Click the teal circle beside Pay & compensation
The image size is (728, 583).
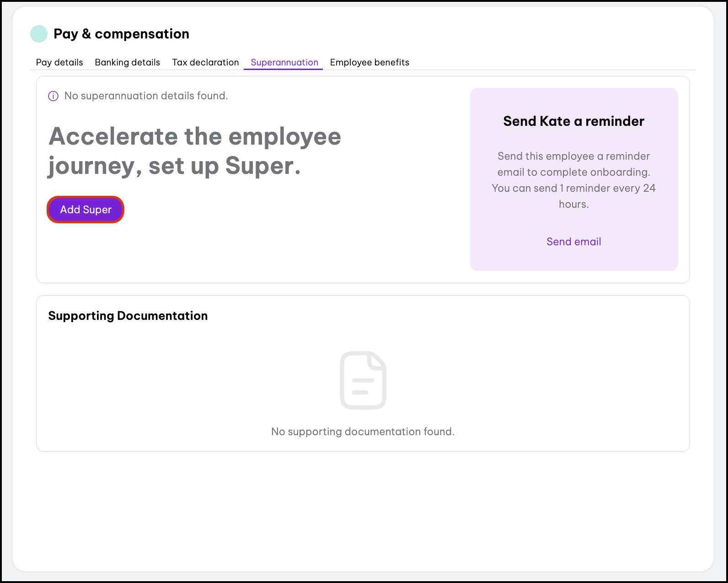[x=39, y=34]
